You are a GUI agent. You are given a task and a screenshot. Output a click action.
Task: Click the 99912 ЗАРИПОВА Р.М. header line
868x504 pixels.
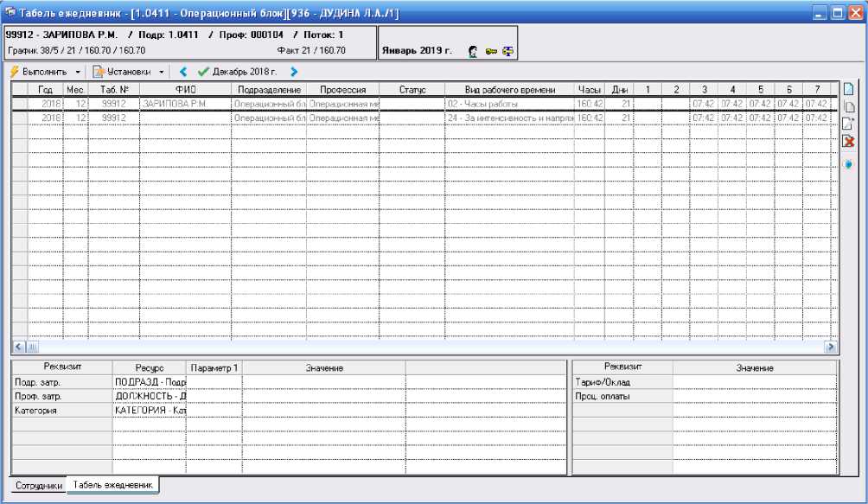(x=175, y=35)
